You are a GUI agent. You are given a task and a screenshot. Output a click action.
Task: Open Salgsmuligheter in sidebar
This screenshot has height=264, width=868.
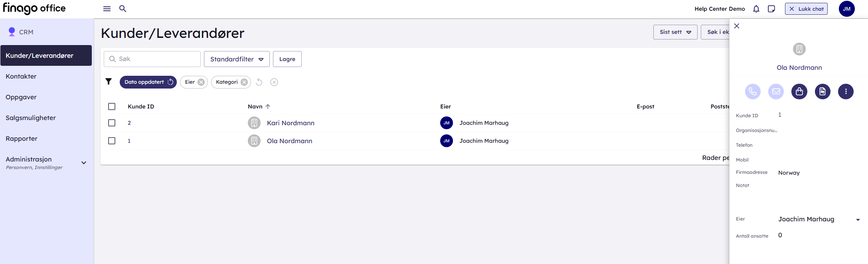tap(31, 118)
